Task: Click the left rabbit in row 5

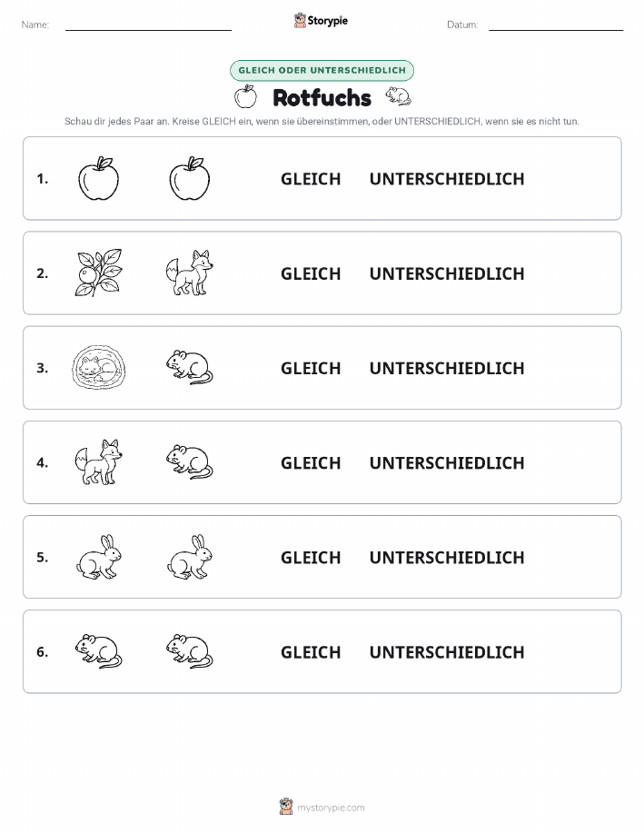Action: [98, 557]
